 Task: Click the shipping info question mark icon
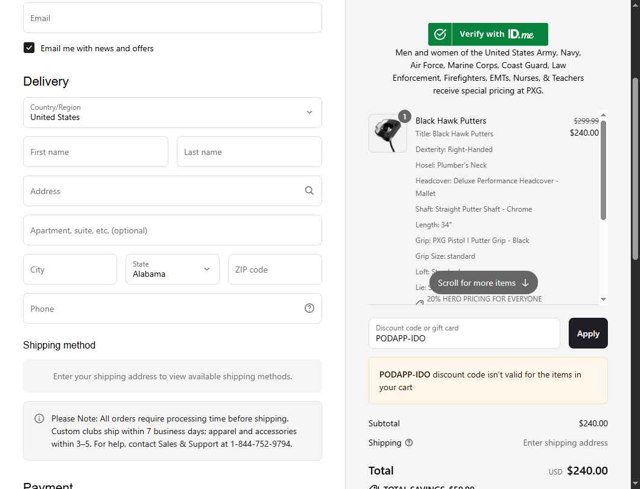(x=409, y=442)
